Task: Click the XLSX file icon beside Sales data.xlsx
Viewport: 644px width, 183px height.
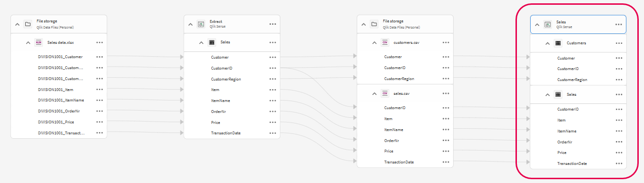Action: coord(39,42)
